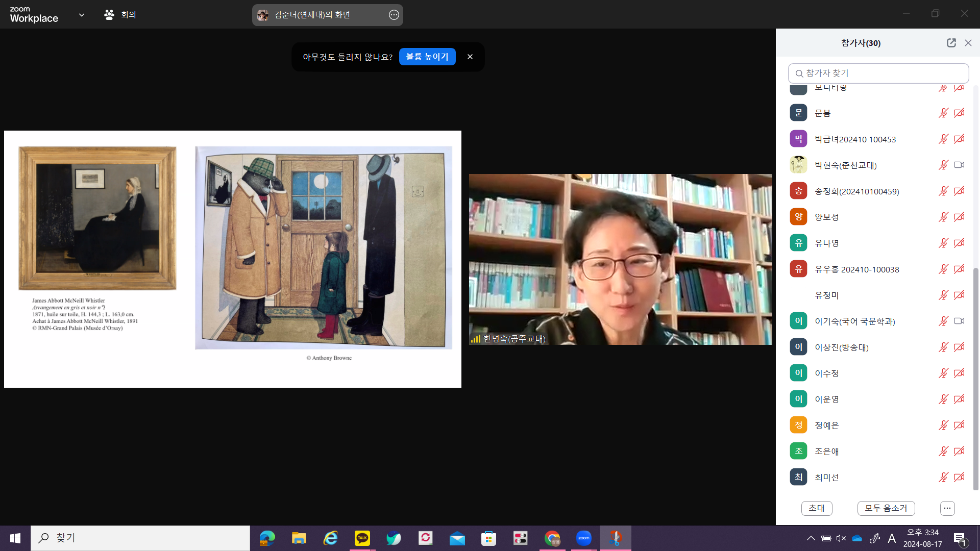Screen dimensions: 980x551
Task: Open more participant options (three dots)
Action: pyautogui.click(x=947, y=508)
